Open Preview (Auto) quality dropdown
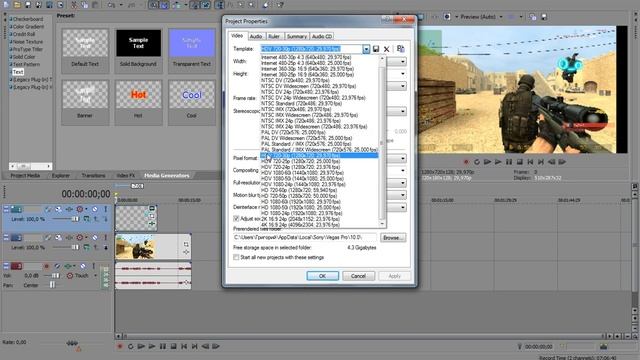 coord(501,17)
